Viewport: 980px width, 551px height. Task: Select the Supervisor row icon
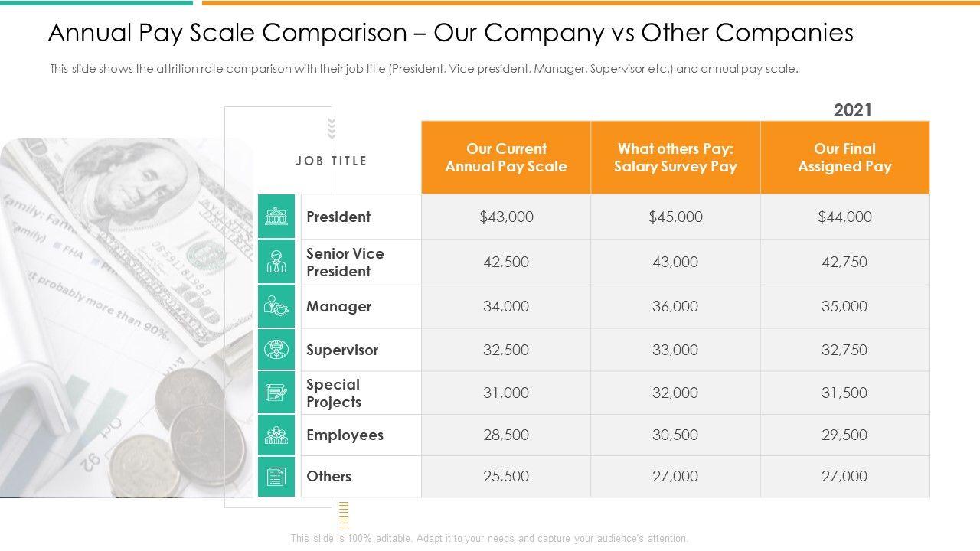click(x=276, y=350)
